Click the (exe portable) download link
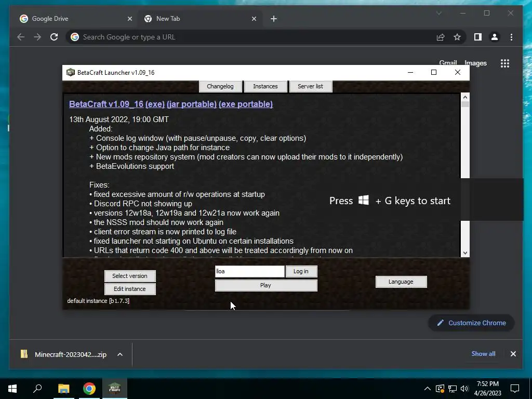The width and height of the screenshot is (532, 399). pyautogui.click(x=246, y=104)
